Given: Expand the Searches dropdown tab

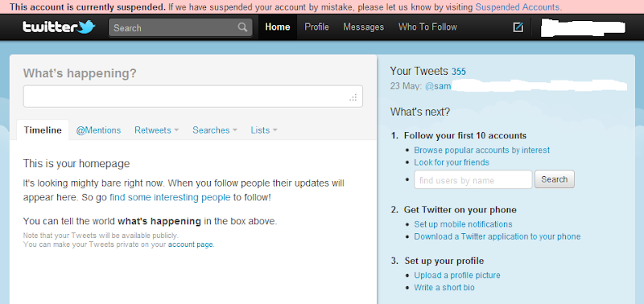Looking at the screenshot, I should (x=215, y=130).
